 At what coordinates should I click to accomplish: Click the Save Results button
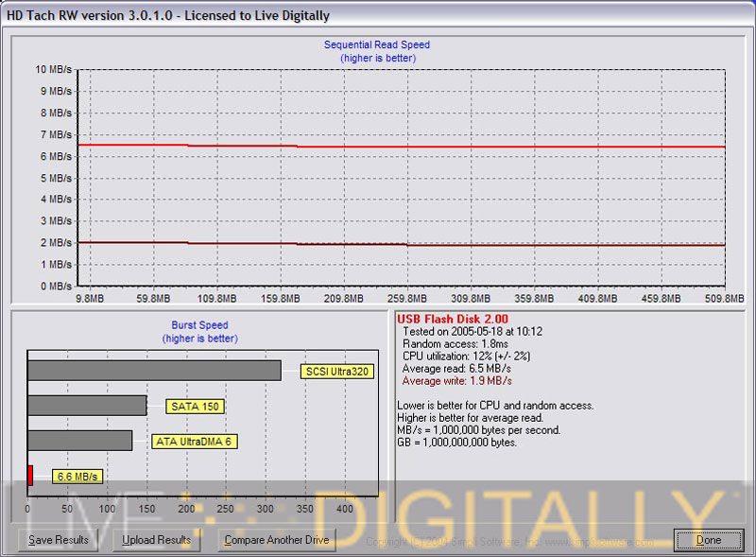[59, 540]
